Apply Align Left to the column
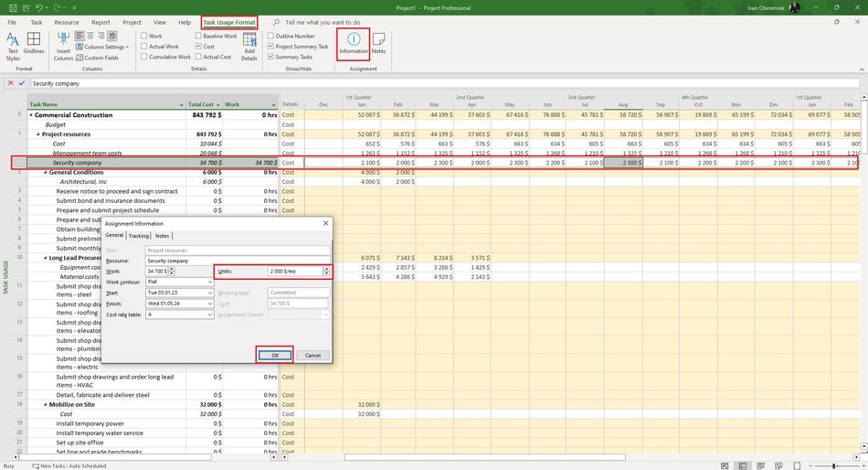Image resolution: width=868 pixels, height=470 pixels. tap(79, 36)
